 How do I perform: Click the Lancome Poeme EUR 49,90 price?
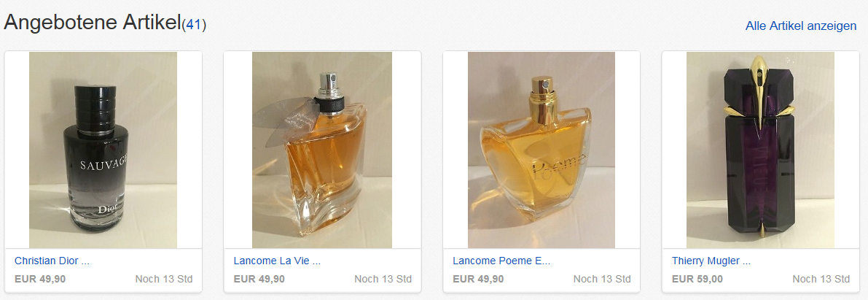478,279
